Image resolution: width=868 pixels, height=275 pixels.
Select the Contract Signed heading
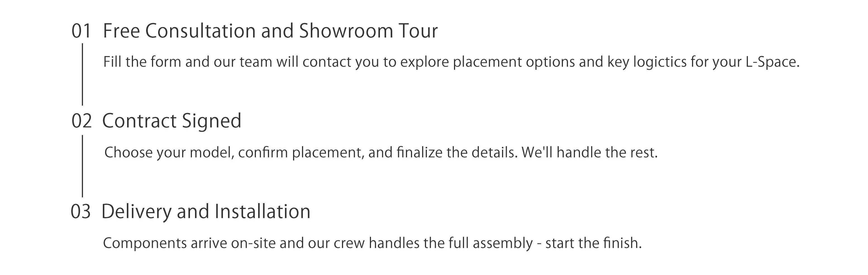[x=172, y=121]
